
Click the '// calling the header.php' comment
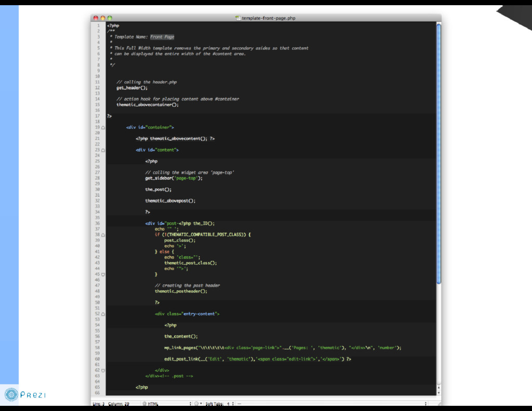click(x=147, y=82)
